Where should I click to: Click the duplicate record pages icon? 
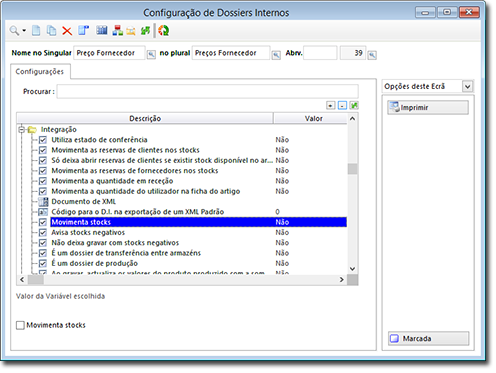(51, 31)
